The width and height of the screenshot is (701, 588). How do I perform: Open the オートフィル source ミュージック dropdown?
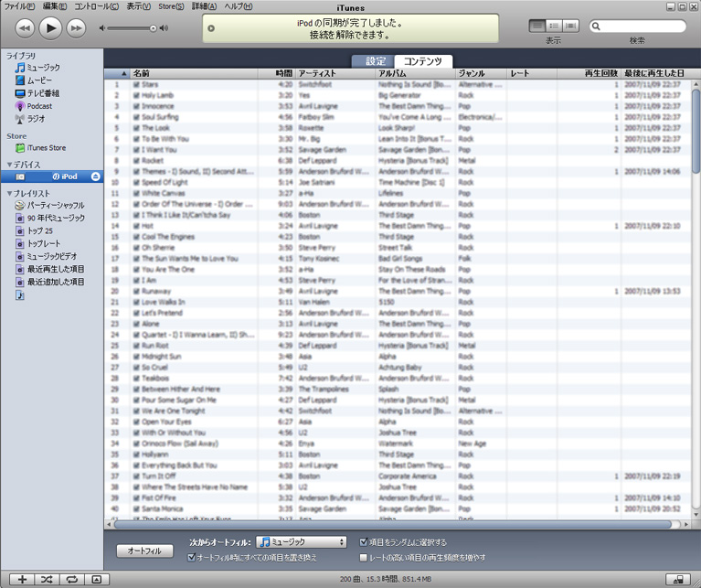point(302,542)
